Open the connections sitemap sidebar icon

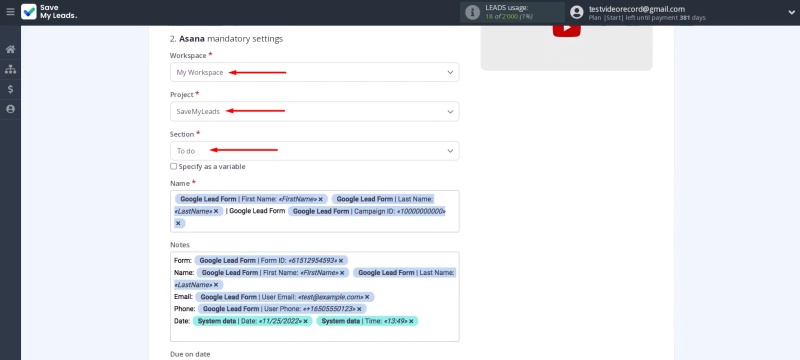click(10, 69)
